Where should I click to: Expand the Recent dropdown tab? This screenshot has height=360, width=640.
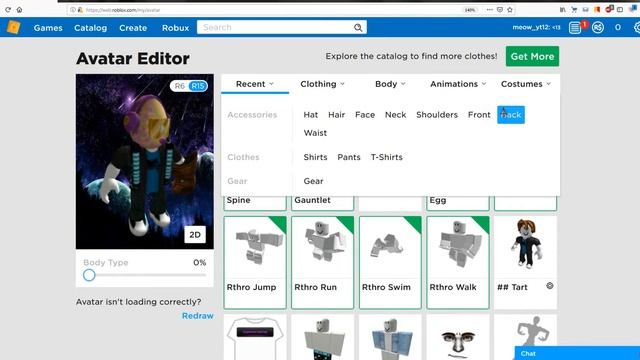coord(255,84)
